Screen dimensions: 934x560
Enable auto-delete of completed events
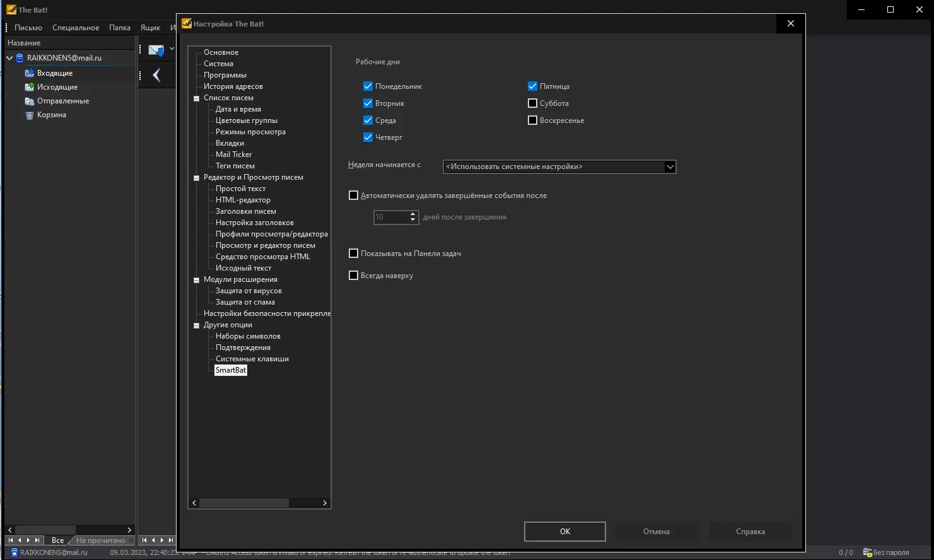[353, 195]
